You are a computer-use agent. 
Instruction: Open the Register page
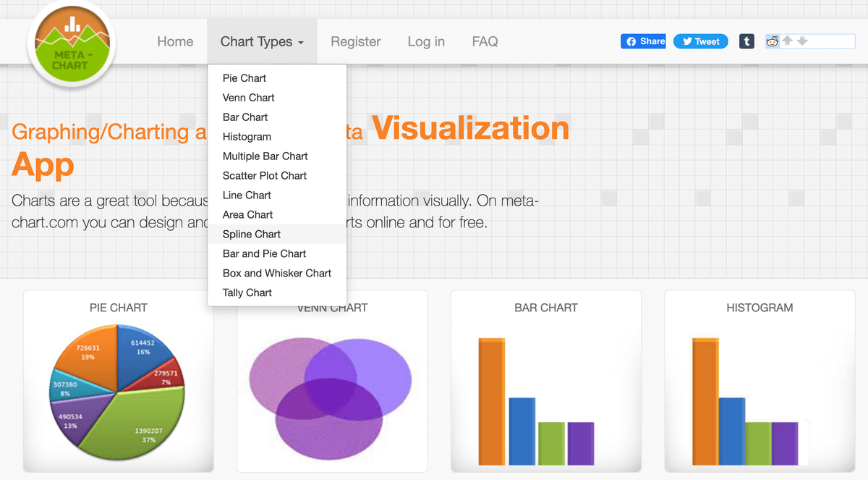click(x=356, y=42)
